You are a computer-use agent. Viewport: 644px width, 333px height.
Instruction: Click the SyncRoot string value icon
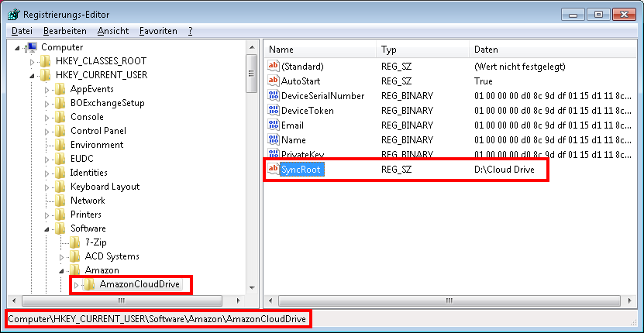point(272,169)
